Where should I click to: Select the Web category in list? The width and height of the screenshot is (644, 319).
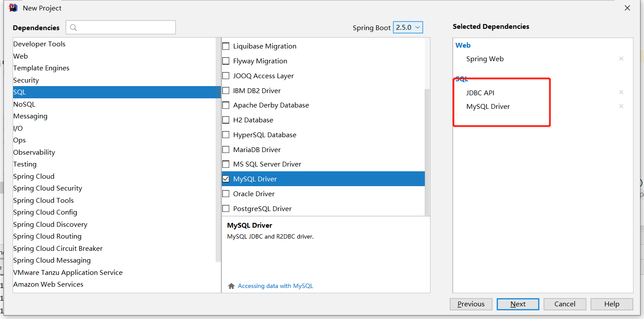[114, 56]
